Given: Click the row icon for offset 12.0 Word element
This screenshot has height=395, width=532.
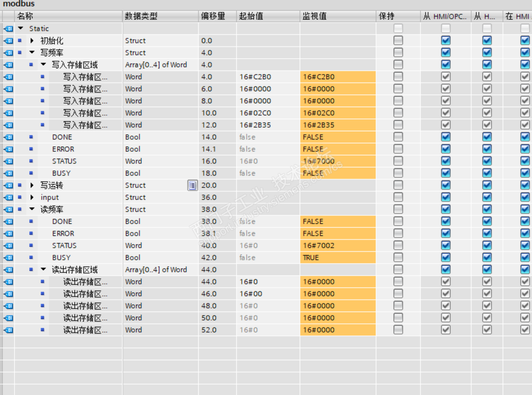Looking at the screenshot, I should tap(8, 125).
